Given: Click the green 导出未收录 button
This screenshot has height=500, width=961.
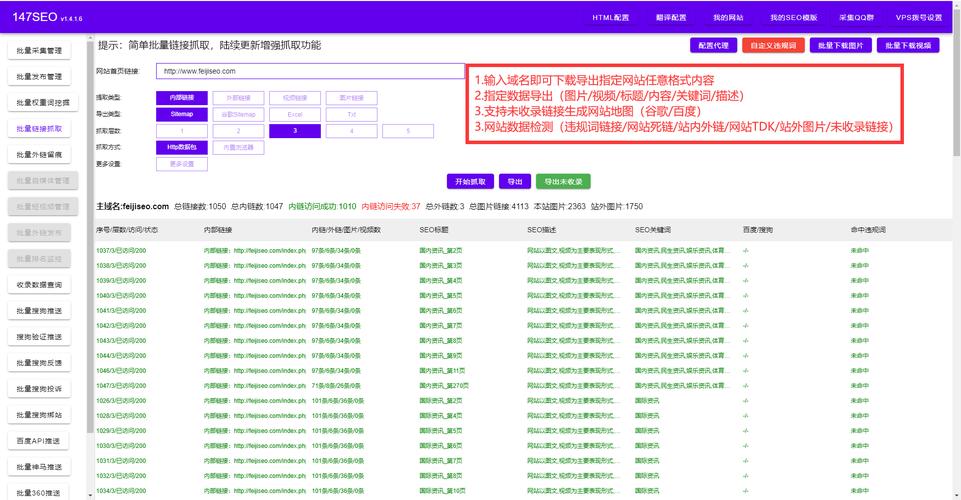Looking at the screenshot, I should click(x=563, y=181).
